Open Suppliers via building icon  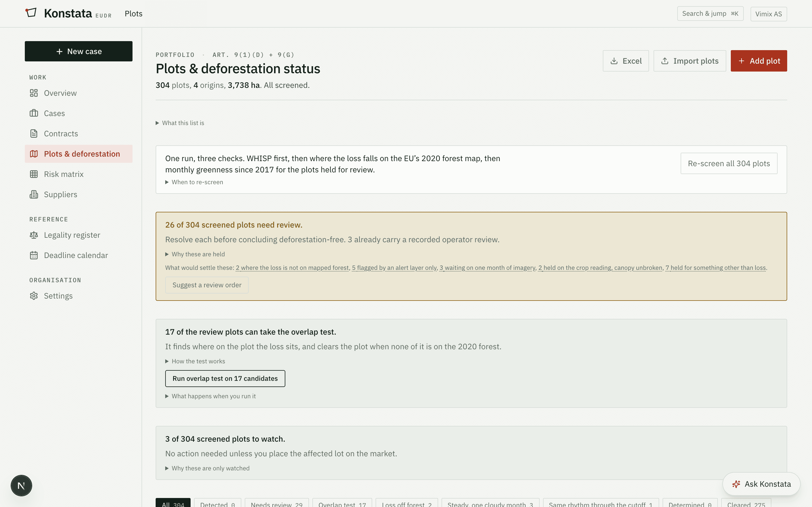[34, 194]
